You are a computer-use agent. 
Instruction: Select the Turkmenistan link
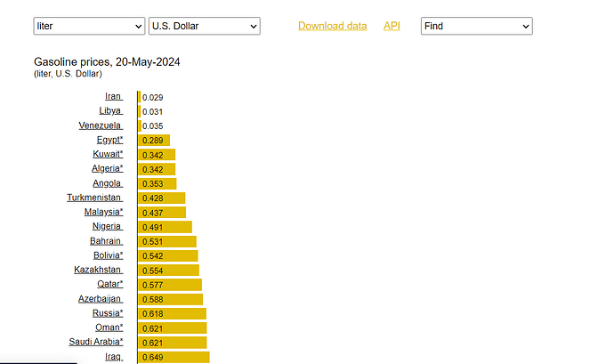coord(93,198)
